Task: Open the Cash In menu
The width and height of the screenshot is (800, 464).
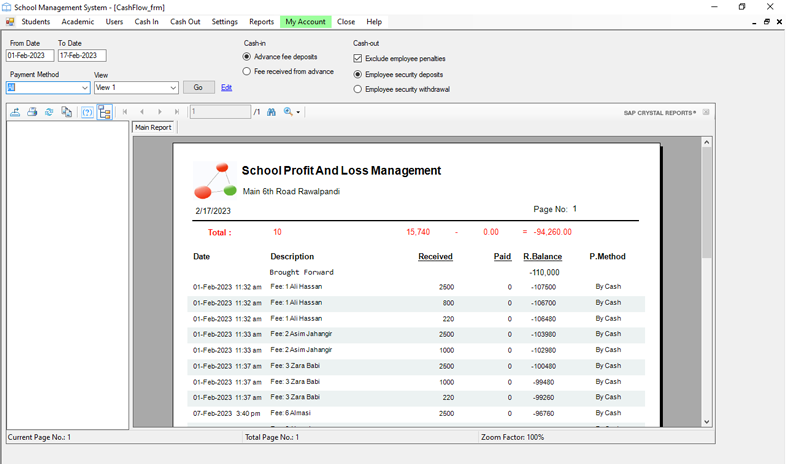Action: [x=146, y=21]
